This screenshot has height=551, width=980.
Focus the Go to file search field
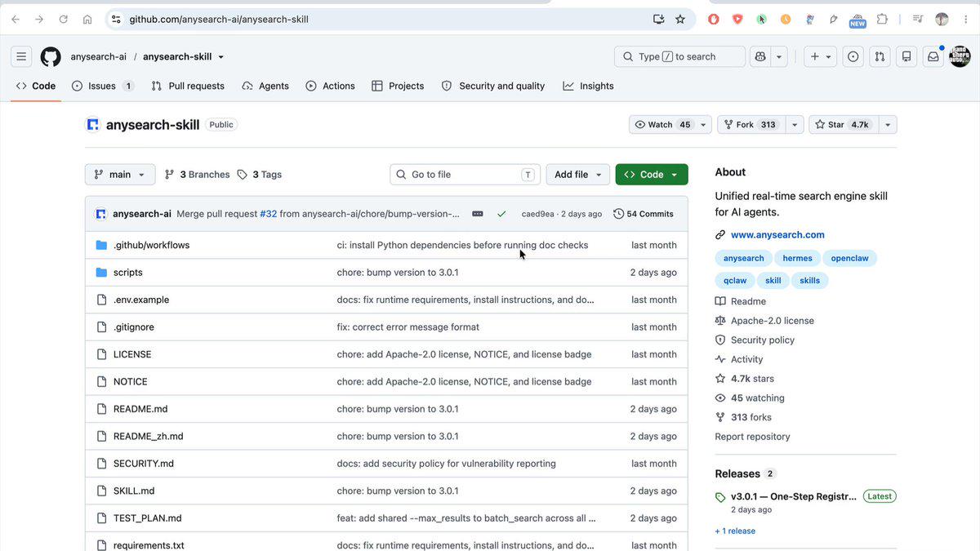pyautogui.click(x=465, y=175)
